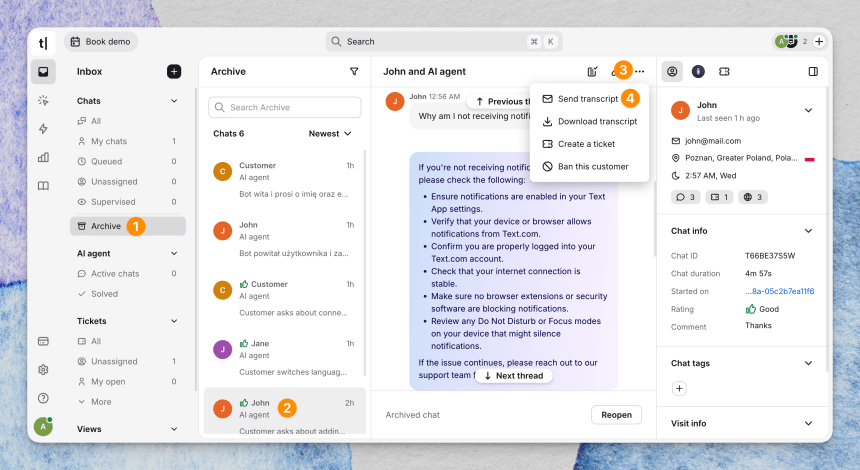Open John's chat from 1h ago
The image size is (860, 470).
tap(284, 239)
